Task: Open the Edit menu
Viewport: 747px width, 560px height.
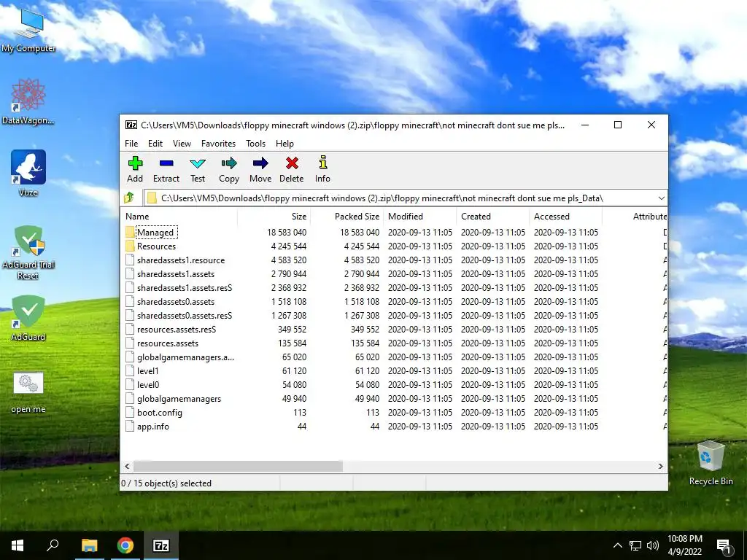Action: pos(155,144)
